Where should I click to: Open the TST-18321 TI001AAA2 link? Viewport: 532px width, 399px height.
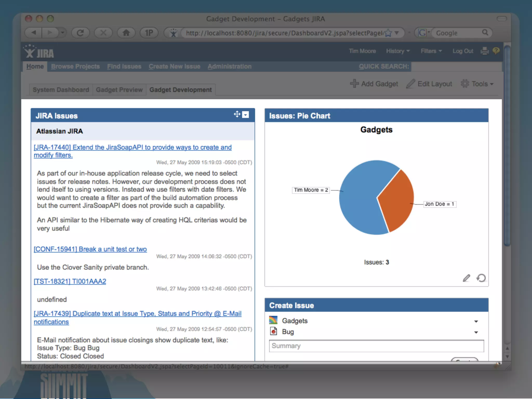[70, 281]
